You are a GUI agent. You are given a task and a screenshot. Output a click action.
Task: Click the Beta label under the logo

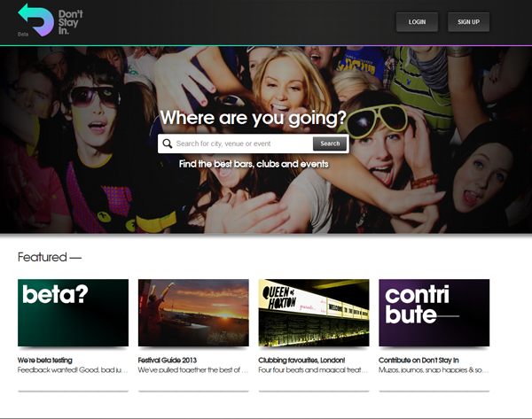[x=23, y=34]
